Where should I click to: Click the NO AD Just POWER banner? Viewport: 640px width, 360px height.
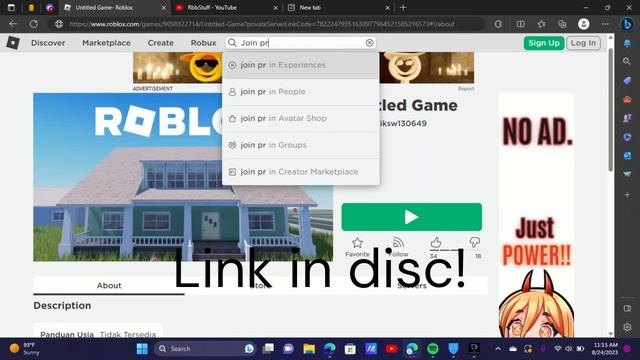(536, 215)
